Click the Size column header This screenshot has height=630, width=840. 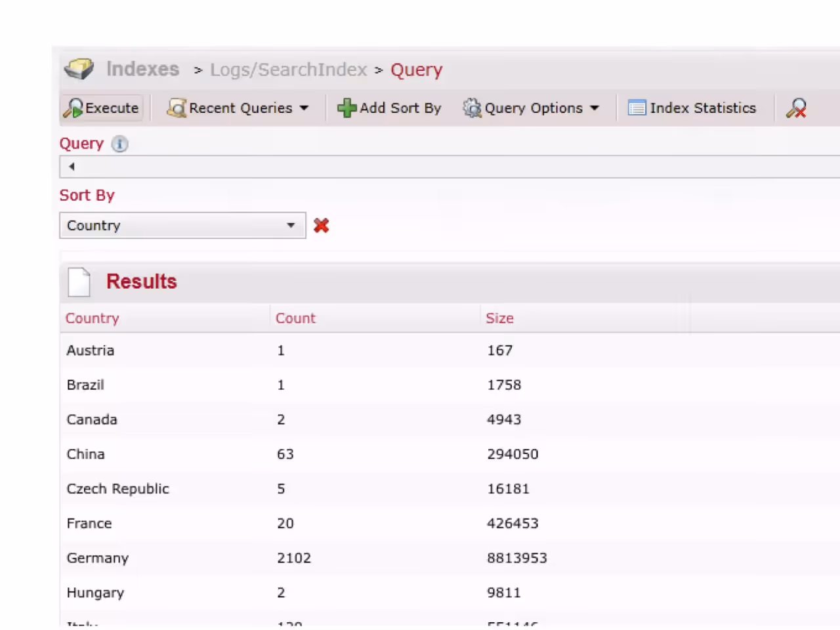(499, 318)
